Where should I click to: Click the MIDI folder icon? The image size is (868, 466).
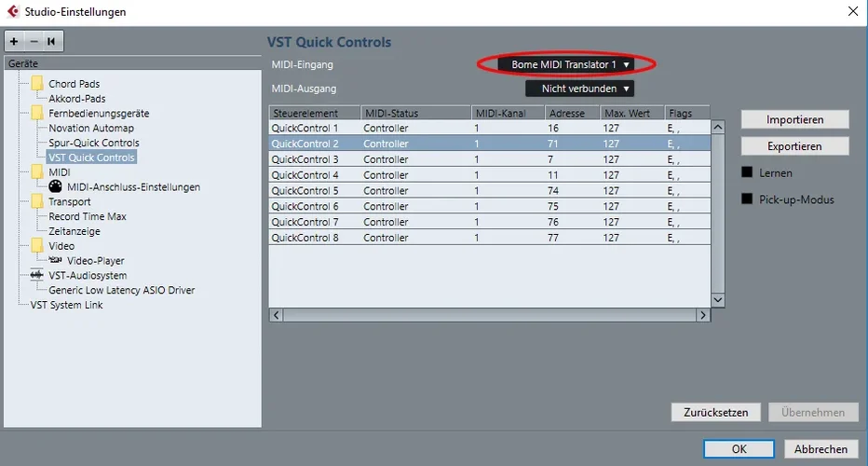(x=37, y=172)
